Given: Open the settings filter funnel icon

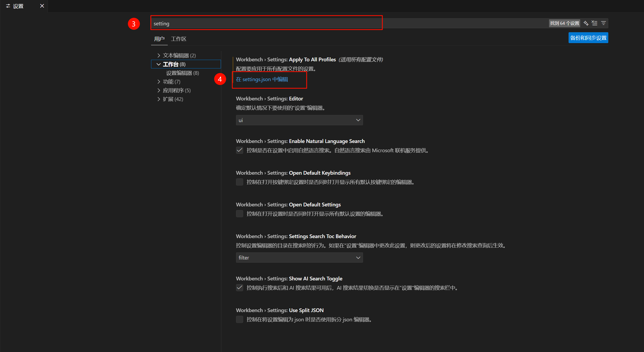Looking at the screenshot, I should pyautogui.click(x=604, y=23).
